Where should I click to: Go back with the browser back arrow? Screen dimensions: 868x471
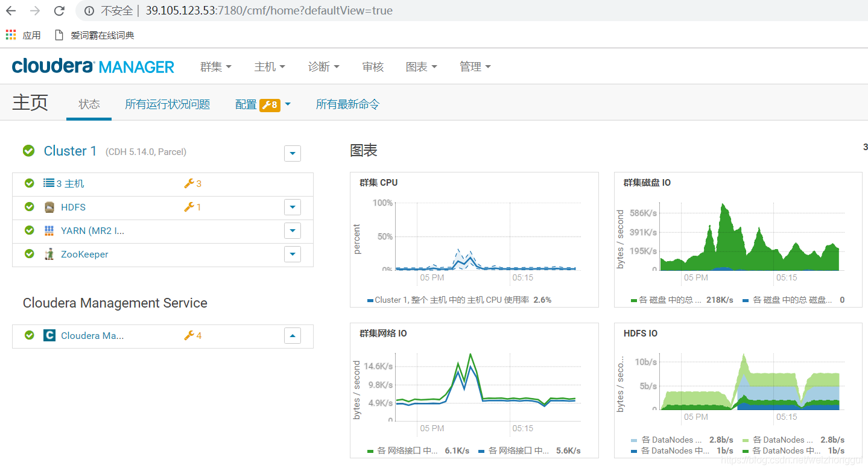11,11
